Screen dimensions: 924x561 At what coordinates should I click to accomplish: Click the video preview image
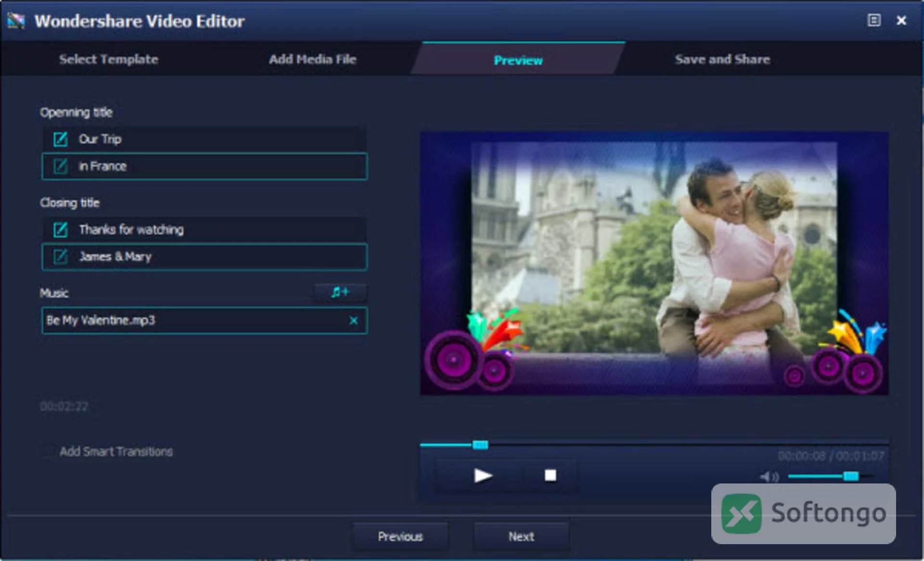point(654,263)
